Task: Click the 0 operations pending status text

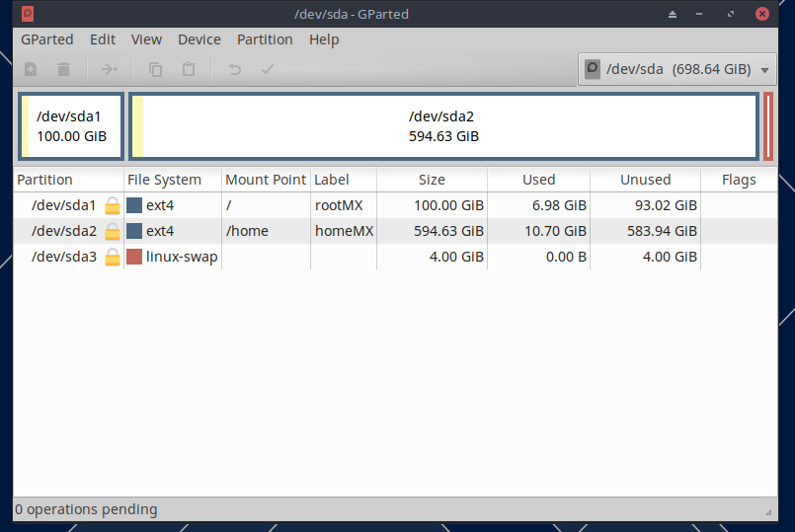Action: [86, 509]
